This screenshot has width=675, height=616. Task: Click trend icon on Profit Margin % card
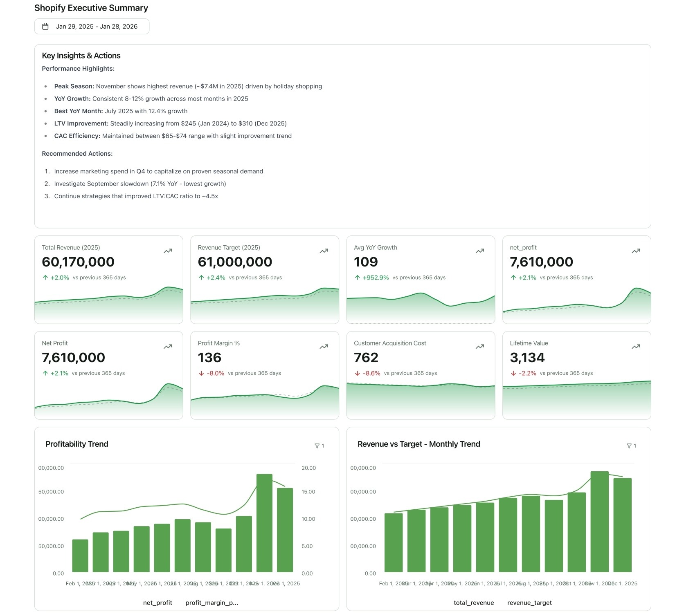pos(324,347)
